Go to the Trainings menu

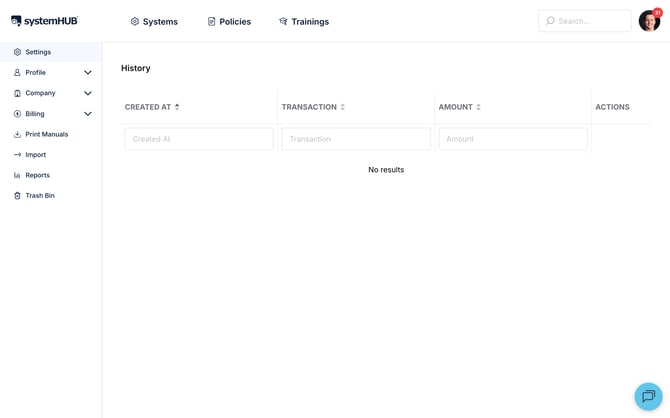[x=304, y=21]
